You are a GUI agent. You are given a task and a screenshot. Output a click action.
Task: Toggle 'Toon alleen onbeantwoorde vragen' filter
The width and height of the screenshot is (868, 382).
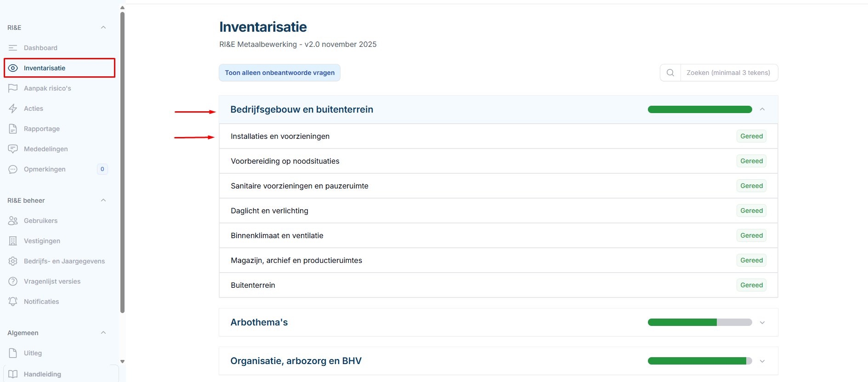coord(280,73)
